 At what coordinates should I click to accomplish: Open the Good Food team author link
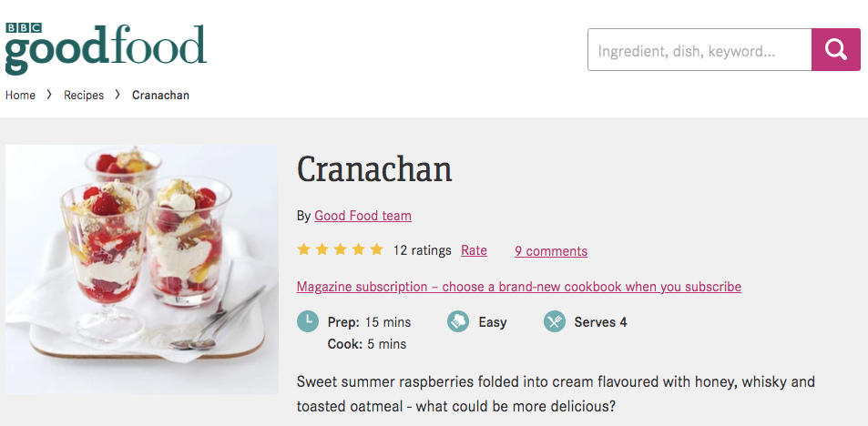(x=363, y=216)
